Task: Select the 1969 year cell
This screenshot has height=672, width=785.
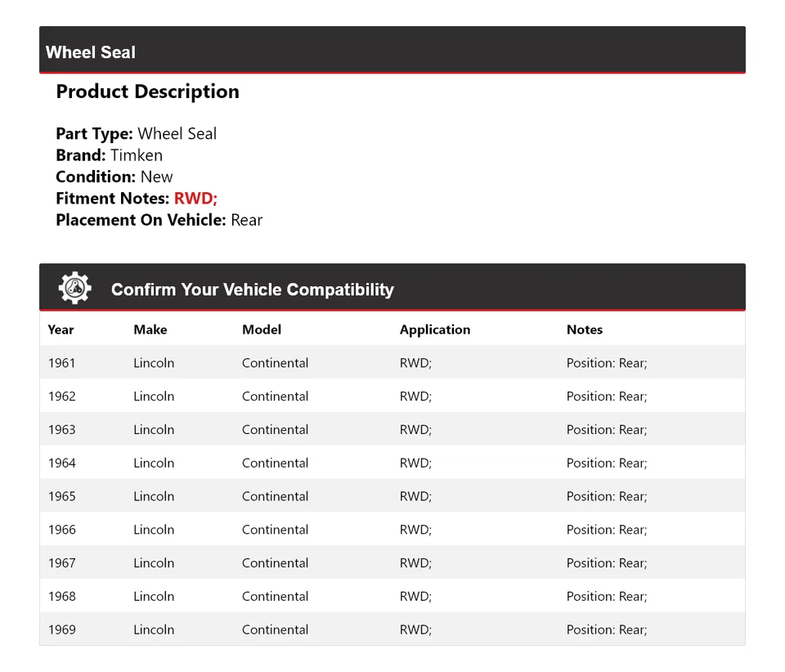Action: pos(61,629)
